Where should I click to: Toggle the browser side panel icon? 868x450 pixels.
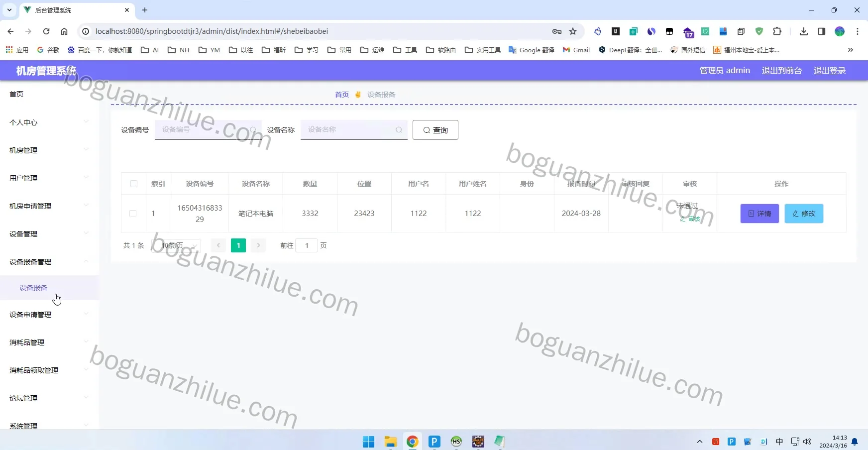(822, 31)
